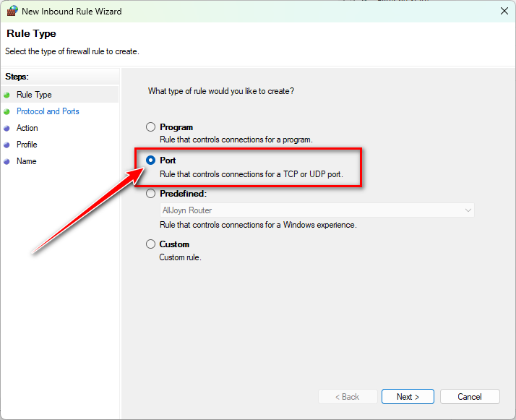
Task: Go to the Rule Type step
Action: coord(34,95)
